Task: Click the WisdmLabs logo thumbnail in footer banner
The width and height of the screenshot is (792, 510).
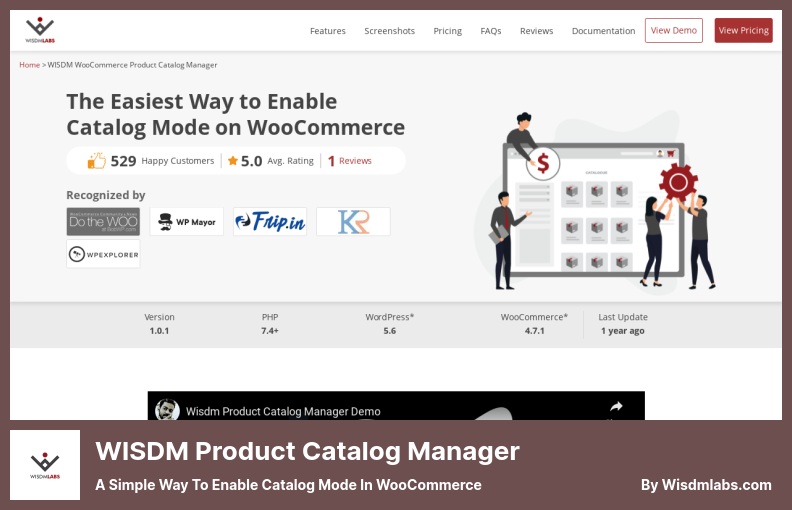Action: (45, 465)
